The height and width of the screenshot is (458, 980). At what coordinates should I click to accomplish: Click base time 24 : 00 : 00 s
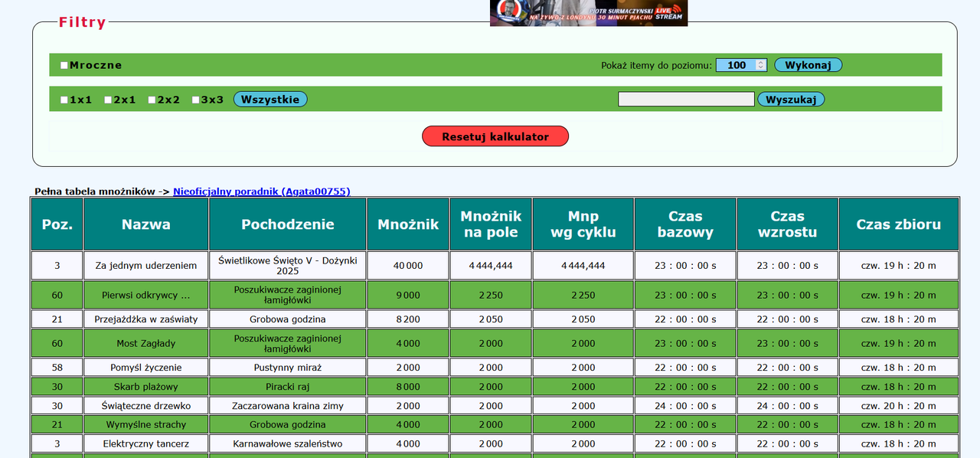685,406
